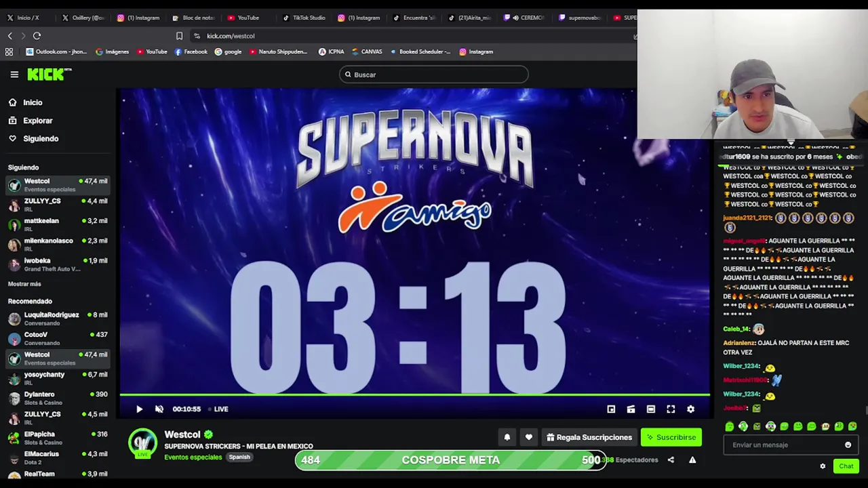Play the stream video
Viewport: 868px width, 488px height.
coord(139,409)
